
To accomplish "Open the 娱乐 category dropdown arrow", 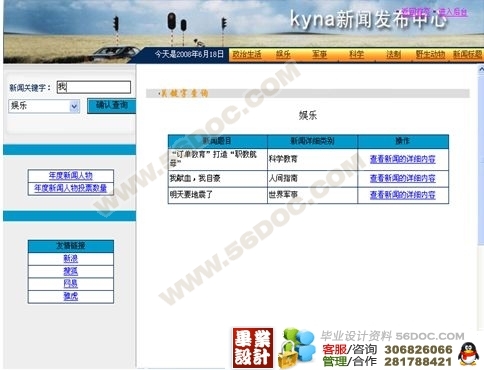I will point(74,106).
